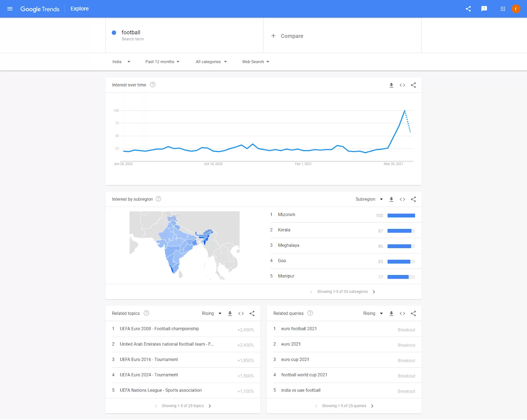Viewport: 527px width, 420px height.
Task: Open the Subregion view dropdown
Action: [369, 199]
